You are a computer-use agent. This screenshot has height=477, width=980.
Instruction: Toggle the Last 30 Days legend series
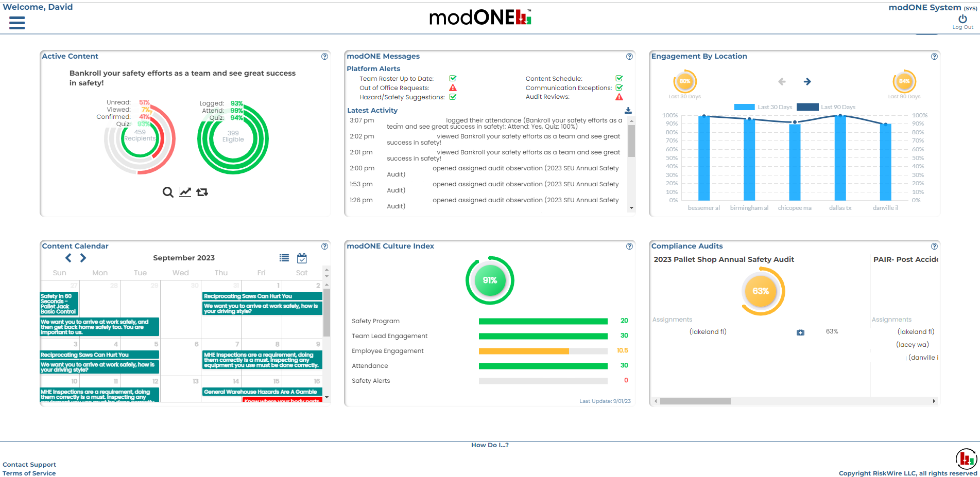(x=763, y=107)
